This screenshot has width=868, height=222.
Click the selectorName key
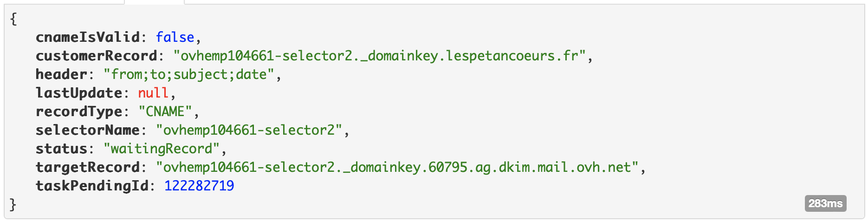coord(88,130)
